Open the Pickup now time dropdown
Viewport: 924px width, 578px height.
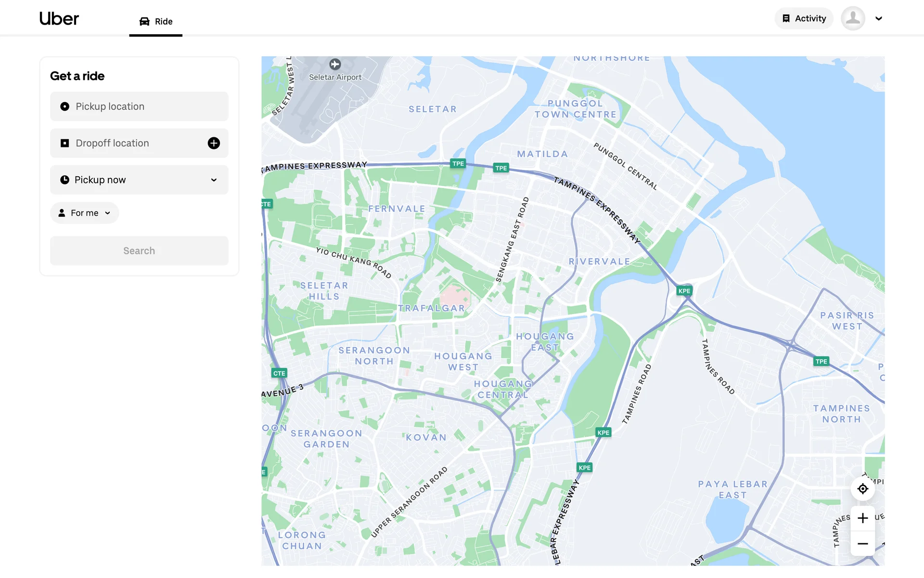click(x=139, y=180)
